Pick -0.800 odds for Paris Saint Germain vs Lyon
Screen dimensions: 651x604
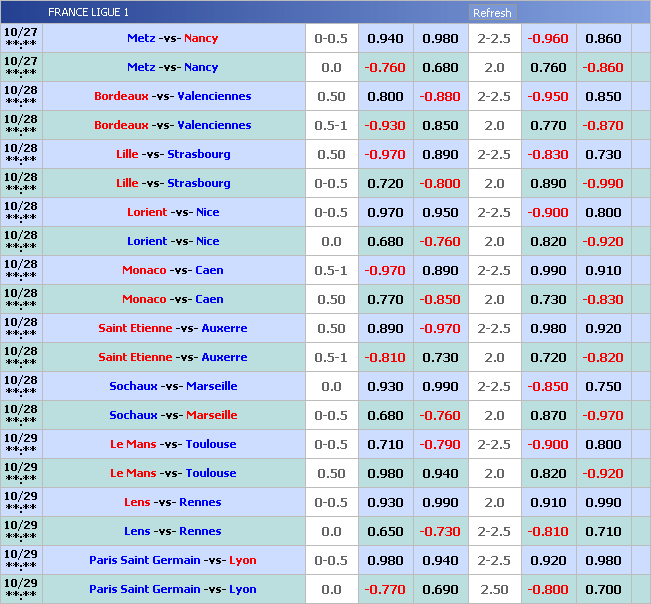tap(548, 589)
